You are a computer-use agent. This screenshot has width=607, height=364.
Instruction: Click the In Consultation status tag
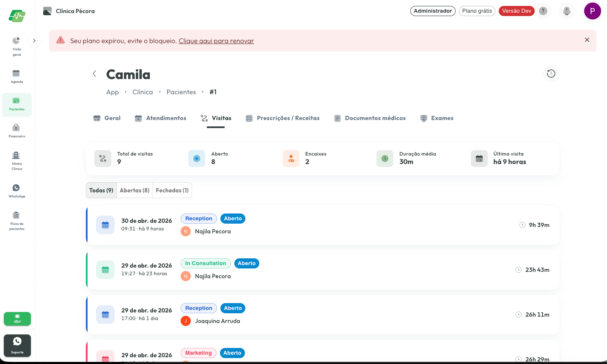(206, 263)
